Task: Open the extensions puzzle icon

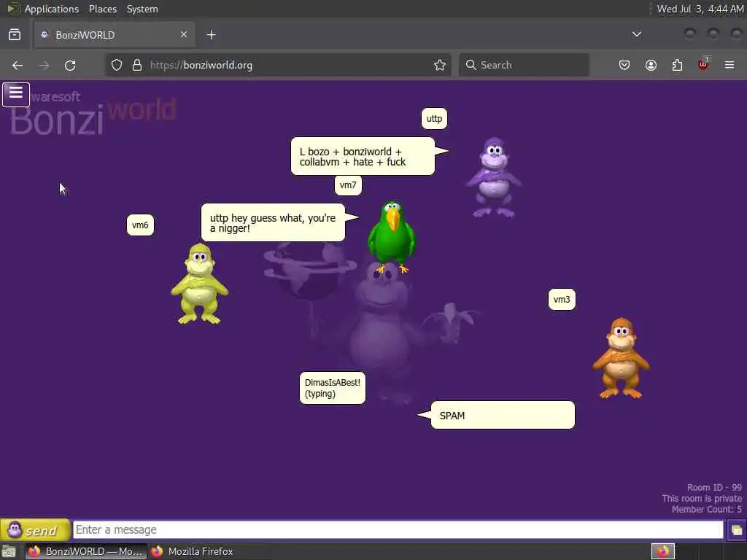Action: (x=677, y=65)
